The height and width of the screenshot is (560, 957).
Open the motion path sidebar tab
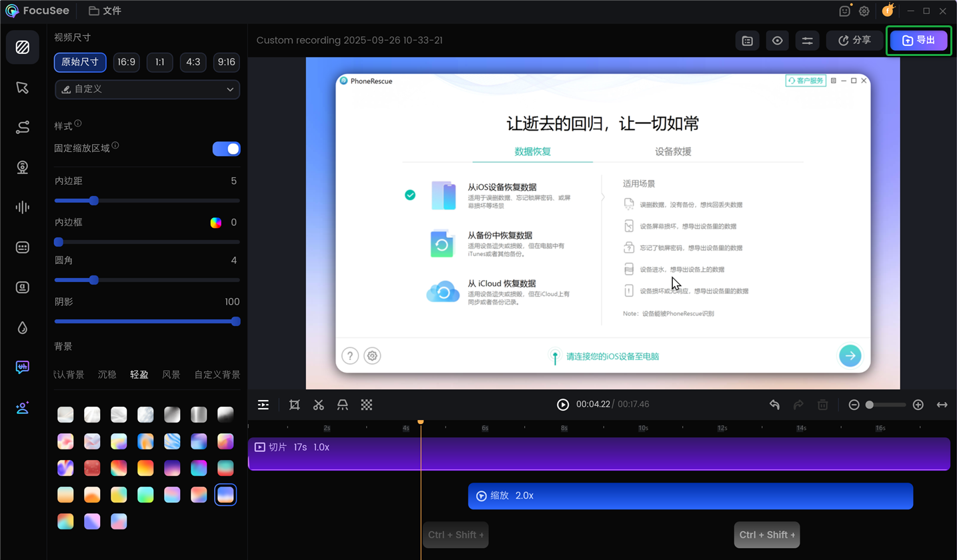click(x=23, y=127)
